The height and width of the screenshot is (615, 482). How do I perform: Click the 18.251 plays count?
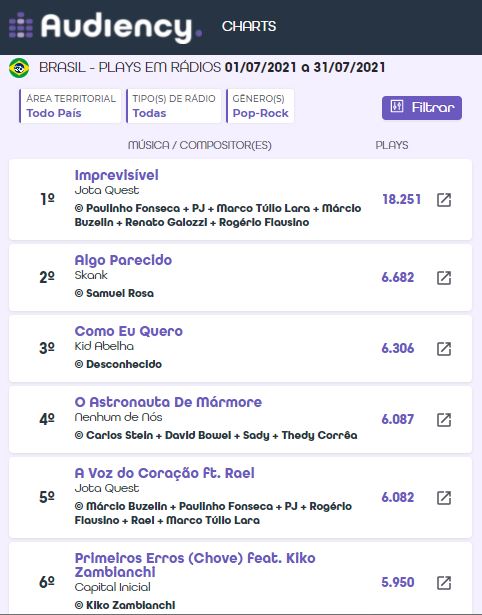click(x=402, y=199)
